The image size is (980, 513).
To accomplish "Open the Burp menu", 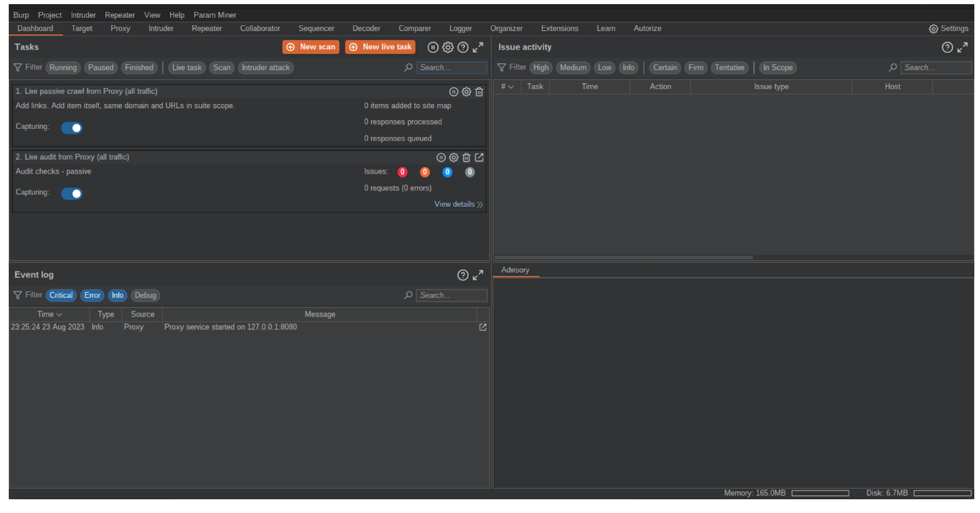I will pyautogui.click(x=21, y=15).
